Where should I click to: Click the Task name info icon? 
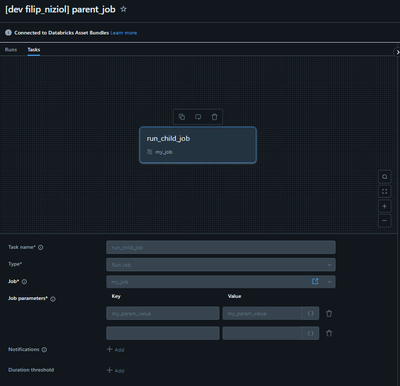tap(41, 247)
